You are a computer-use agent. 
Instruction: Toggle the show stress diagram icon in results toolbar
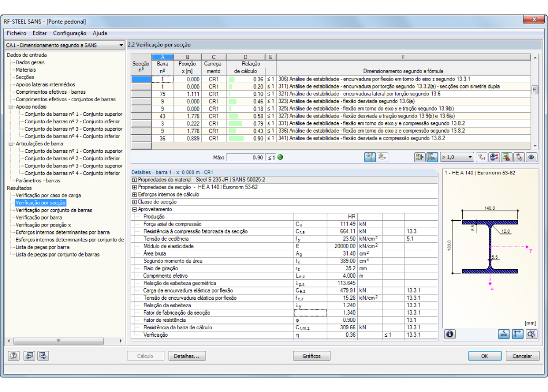coord(370,157)
